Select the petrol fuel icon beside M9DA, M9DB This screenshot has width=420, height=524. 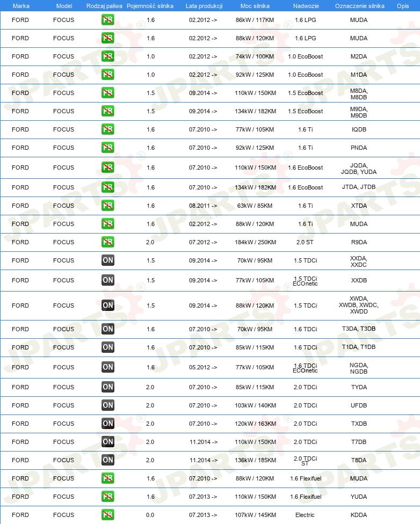[x=107, y=111]
